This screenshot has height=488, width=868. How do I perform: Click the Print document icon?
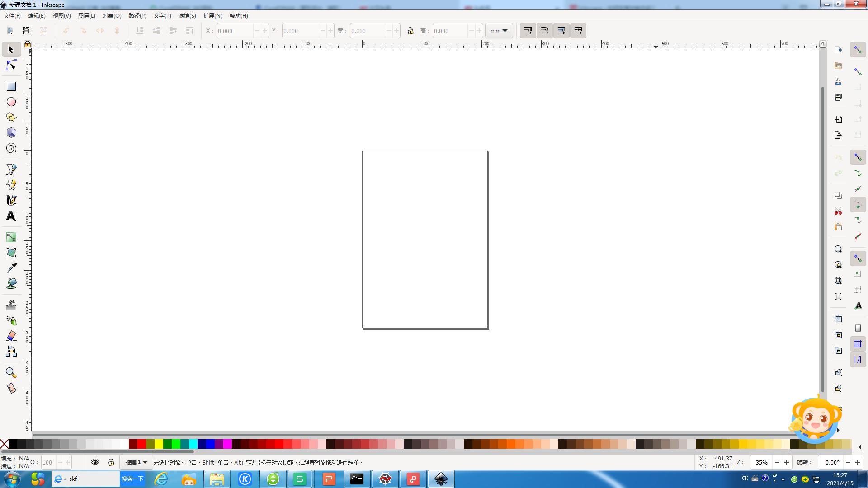(838, 97)
